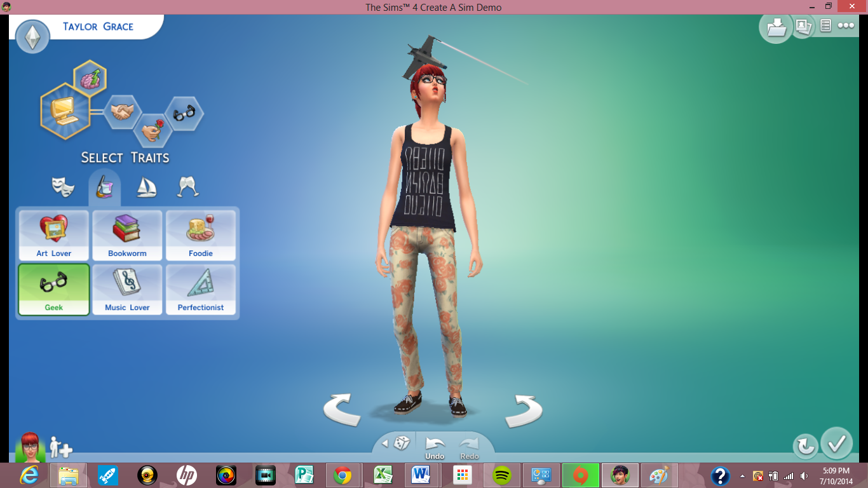Image resolution: width=868 pixels, height=488 pixels.
Task: Open the paint bucket trait category tab
Action: point(104,187)
